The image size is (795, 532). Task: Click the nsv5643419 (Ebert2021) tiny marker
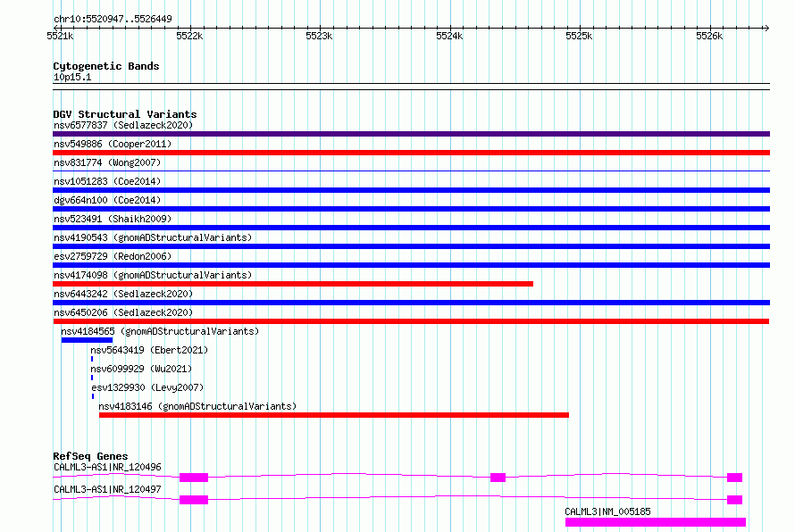point(92,359)
